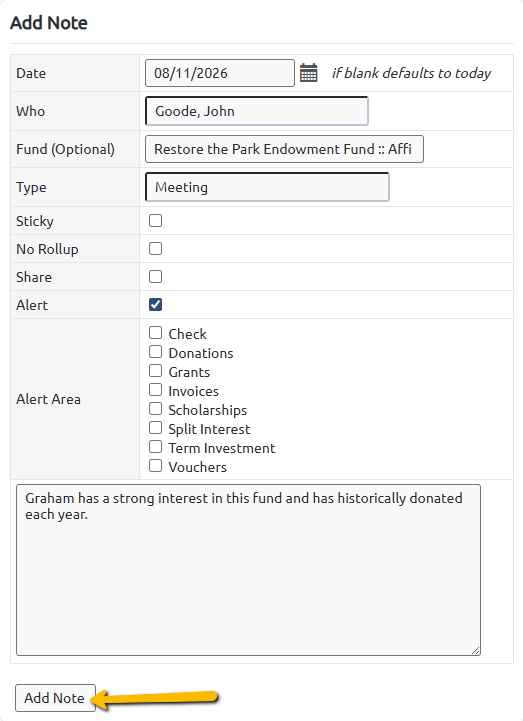Check the Share checkbox
Viewport: 523px width, 721px height.
tap(155, 277)
